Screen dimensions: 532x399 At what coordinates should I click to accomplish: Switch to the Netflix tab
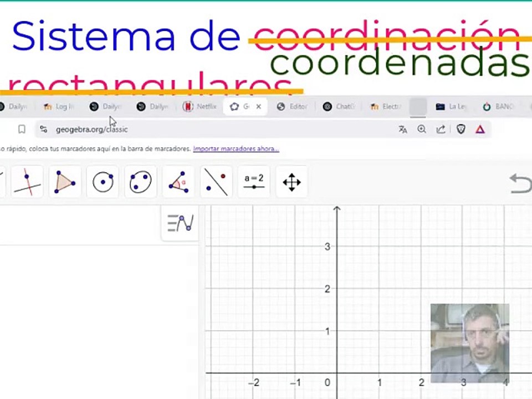(200, 106)
